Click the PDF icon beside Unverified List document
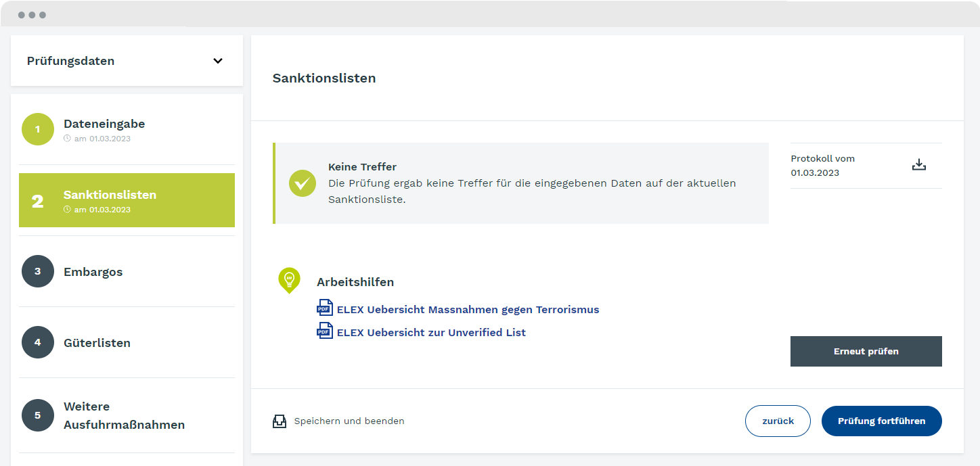Screen dimensions: 980x466 coord(324,331)
